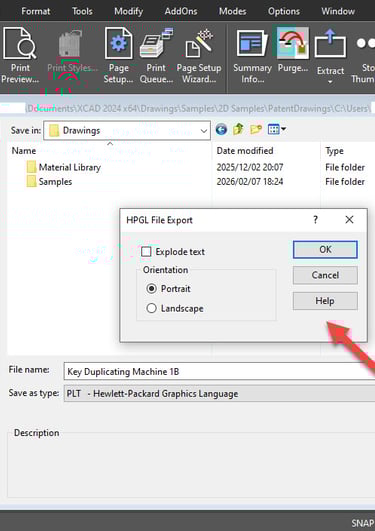Open the Save as type dropdown
This screenshot has width=375, height=531.
219,394
